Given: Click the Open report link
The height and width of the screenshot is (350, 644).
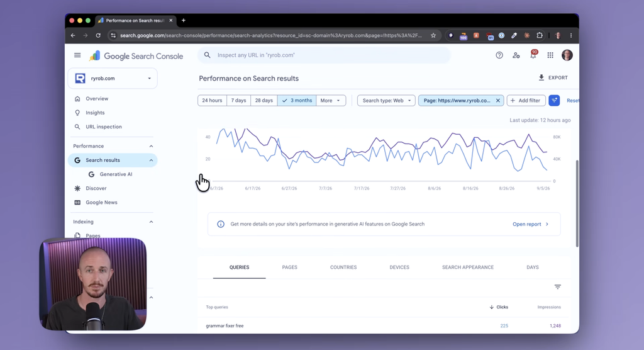Looking at the screenshot, I should click(530, 224).
